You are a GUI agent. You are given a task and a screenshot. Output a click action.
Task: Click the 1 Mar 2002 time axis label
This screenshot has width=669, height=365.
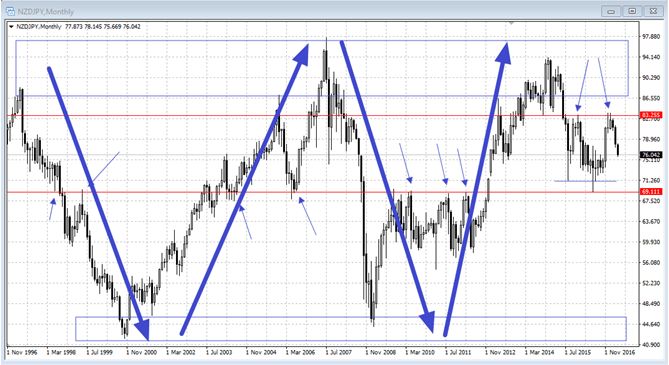[181, 353]
